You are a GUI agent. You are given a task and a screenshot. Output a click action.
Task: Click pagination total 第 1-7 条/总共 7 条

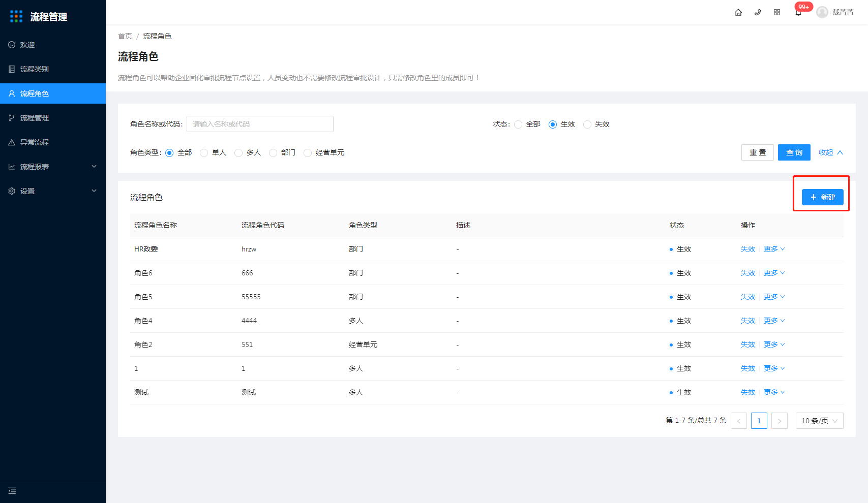[x=696, y=420]
